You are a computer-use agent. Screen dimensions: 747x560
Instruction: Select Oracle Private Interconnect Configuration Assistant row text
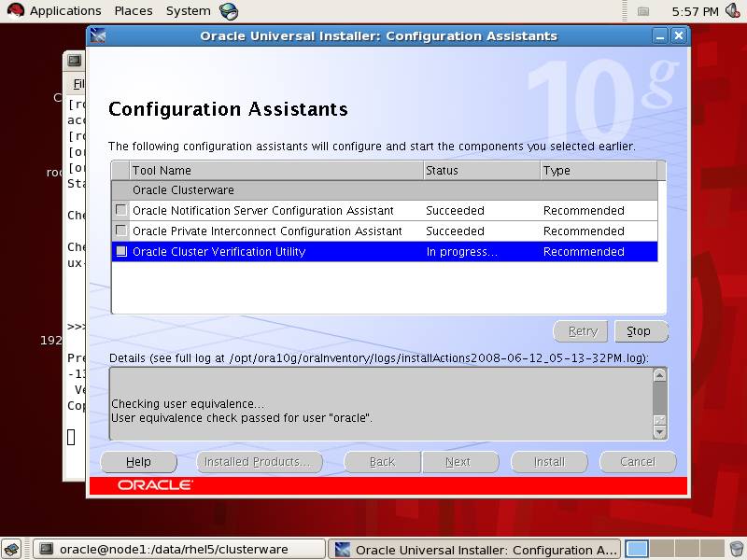(267, 231)
